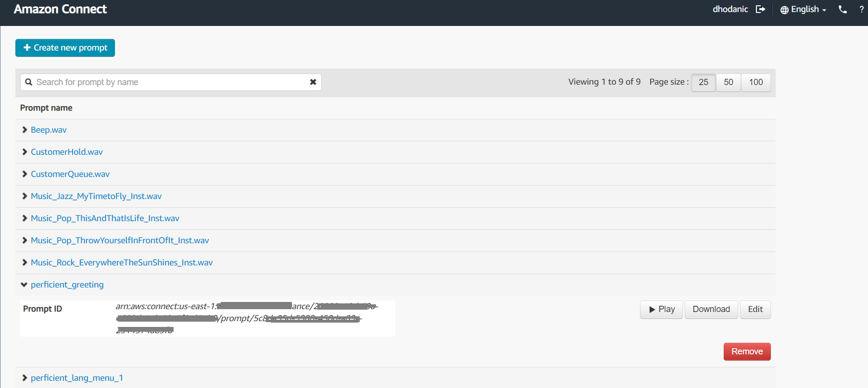
Task: Remove the perficient_greeting prompt
Action: 747,351
